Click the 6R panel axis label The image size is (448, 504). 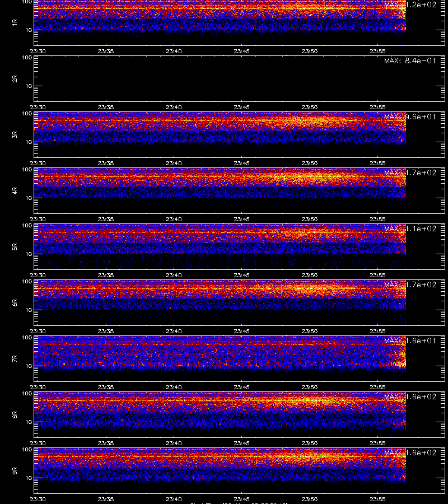click(15, 302)
